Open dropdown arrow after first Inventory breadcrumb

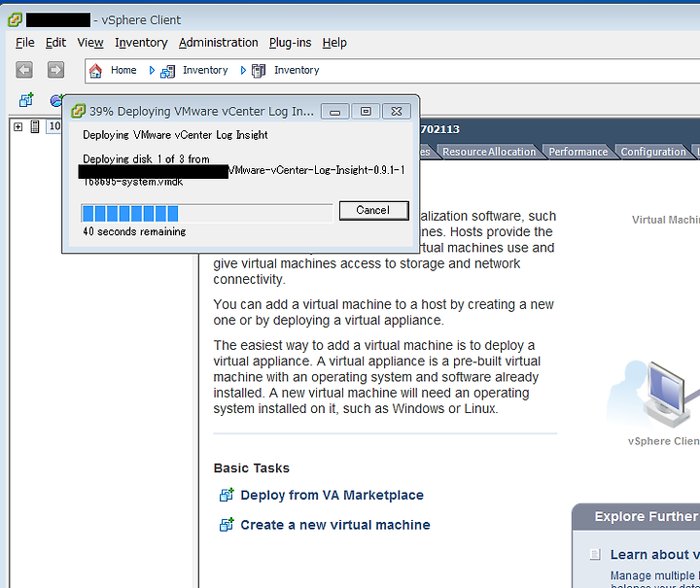pos(243,71)
